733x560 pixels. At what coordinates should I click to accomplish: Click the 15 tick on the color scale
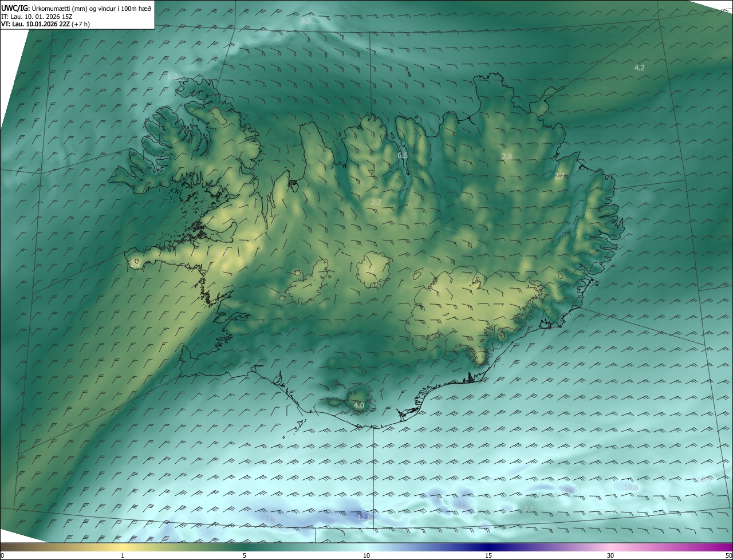(x=488, y=555)
